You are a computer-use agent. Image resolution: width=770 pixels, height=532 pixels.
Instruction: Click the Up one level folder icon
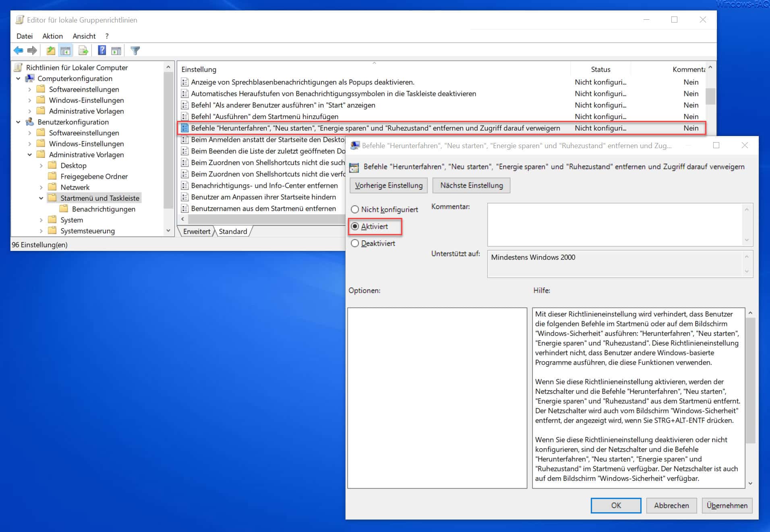[x=51, y=50]
